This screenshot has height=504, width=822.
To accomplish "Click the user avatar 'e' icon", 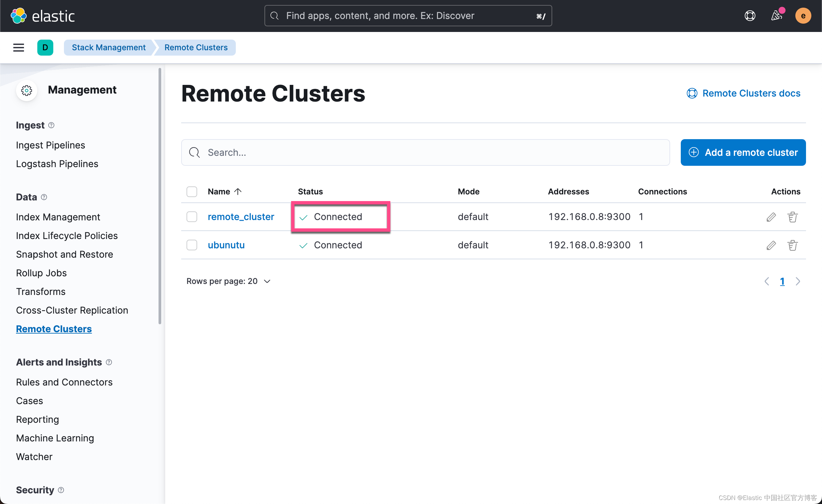I will pos(803,16).
